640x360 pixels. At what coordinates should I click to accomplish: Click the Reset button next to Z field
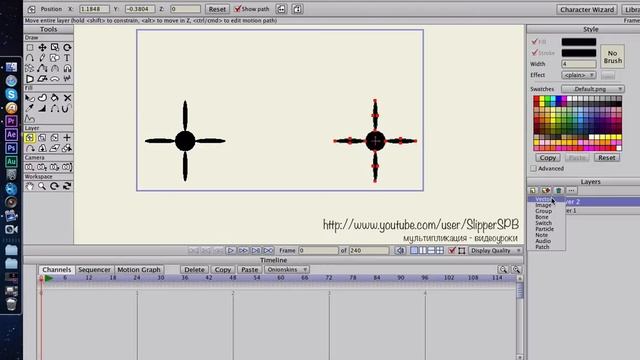point(217,9)
